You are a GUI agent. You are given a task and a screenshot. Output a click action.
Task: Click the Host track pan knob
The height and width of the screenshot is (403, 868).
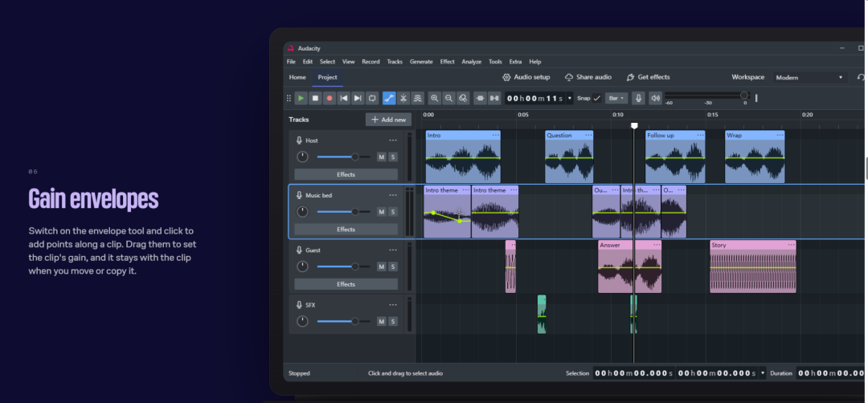tap(302, 157)
